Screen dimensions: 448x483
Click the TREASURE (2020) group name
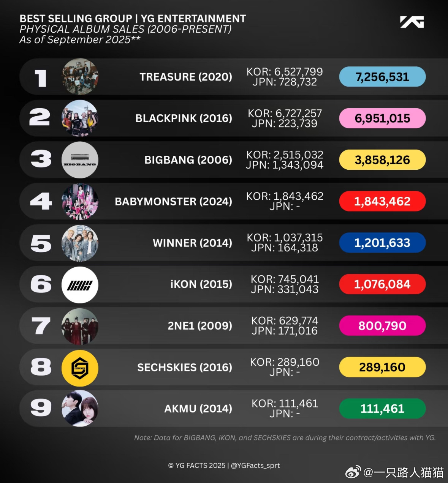point(186,77)
